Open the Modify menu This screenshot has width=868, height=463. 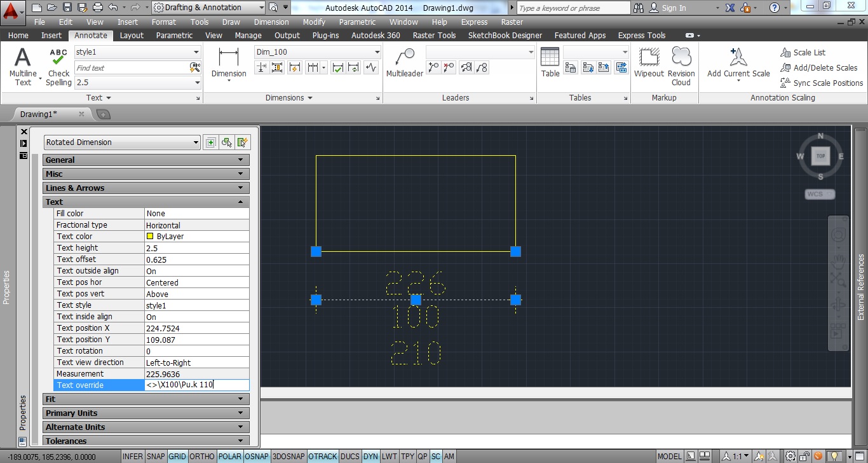314,22
